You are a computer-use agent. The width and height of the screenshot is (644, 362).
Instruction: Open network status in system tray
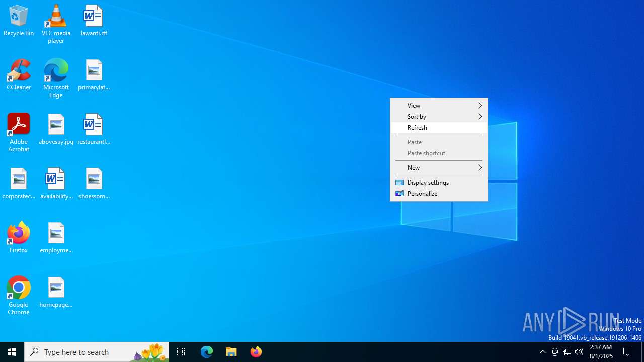(x=567, y=352)
